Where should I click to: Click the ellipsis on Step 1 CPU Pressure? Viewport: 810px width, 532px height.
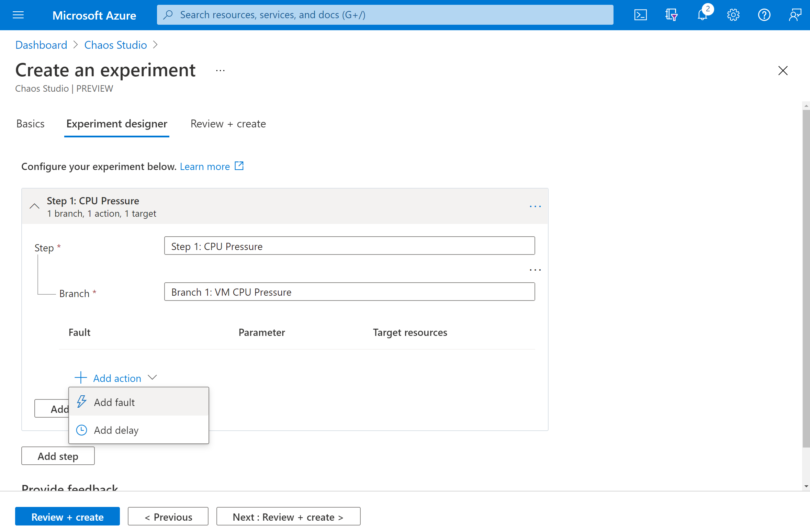[x=534, y=206]
